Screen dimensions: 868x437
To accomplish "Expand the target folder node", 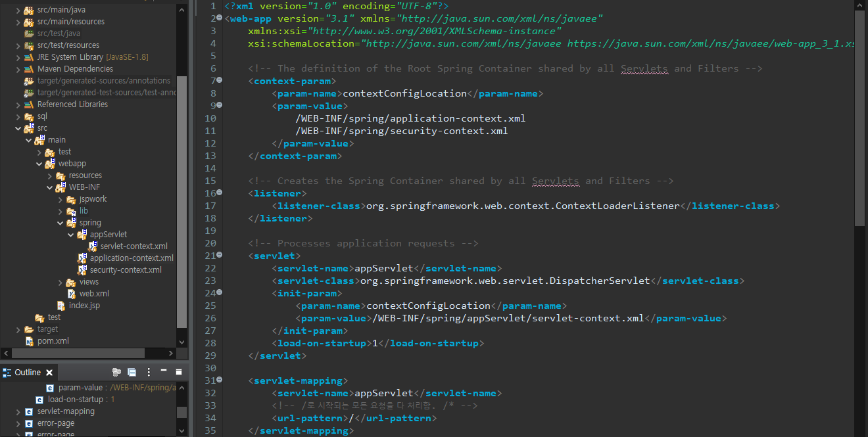I will pyautogui.click(x=18, y=329).
